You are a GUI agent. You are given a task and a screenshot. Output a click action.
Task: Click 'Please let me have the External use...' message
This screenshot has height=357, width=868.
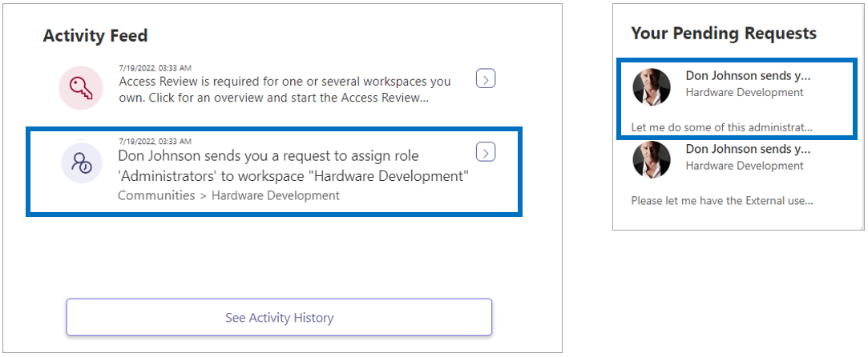click(722, 201)
